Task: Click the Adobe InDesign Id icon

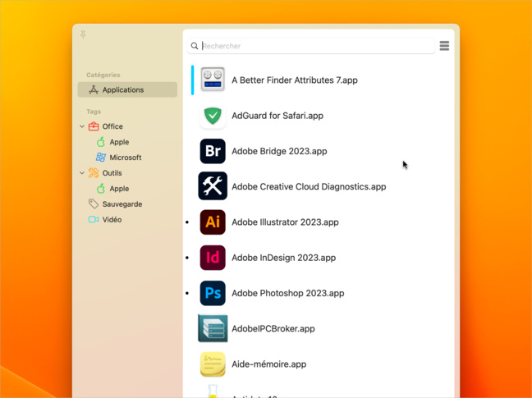Action: (213, 258)
